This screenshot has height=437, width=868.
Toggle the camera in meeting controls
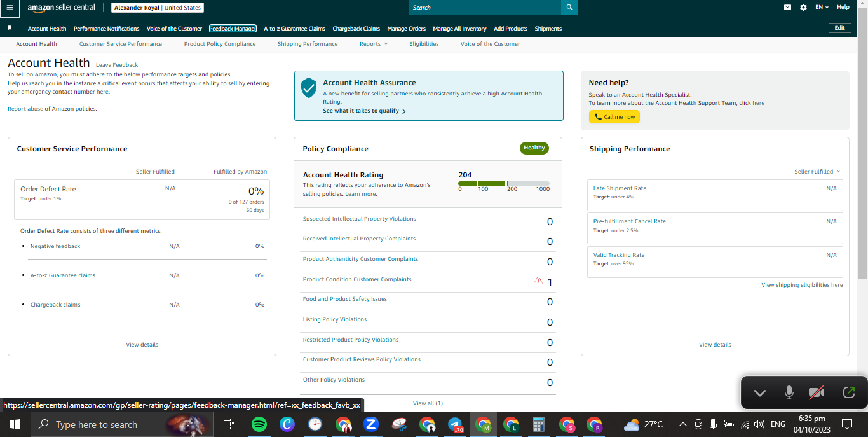[817, 393]
